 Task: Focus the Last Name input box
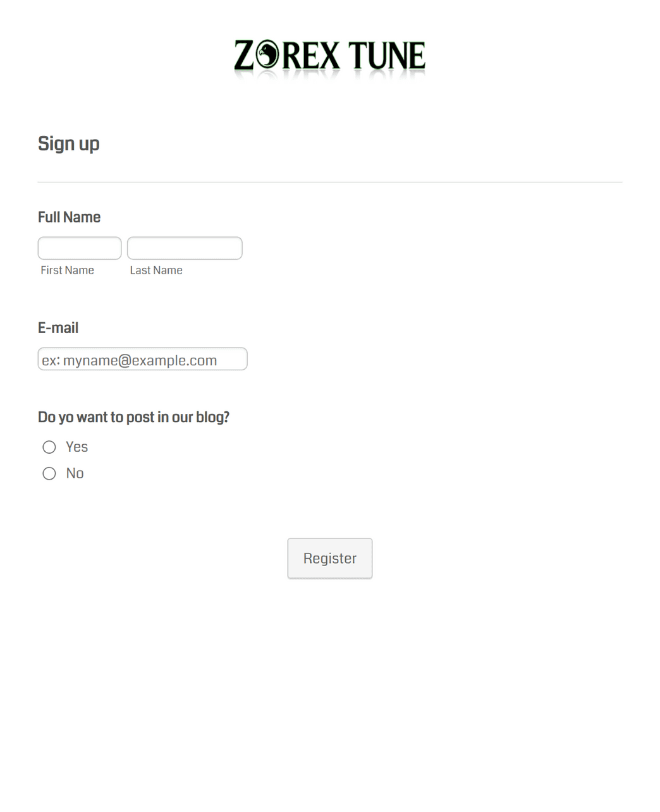pyautogui.click(x=185, y=248)
